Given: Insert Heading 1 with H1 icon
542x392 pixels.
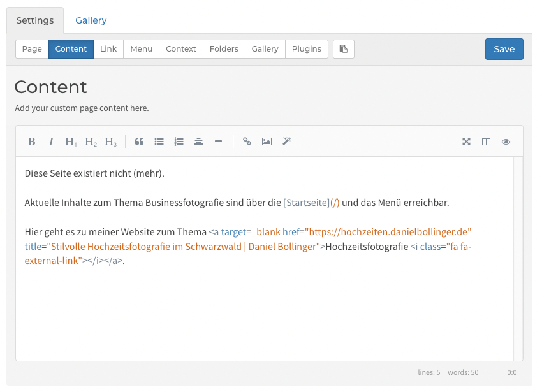Looking at the screenshot, I should point(71,142).
